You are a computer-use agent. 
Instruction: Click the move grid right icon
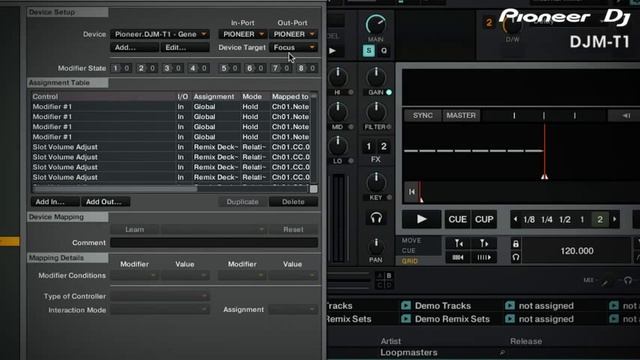click(484, 244)
